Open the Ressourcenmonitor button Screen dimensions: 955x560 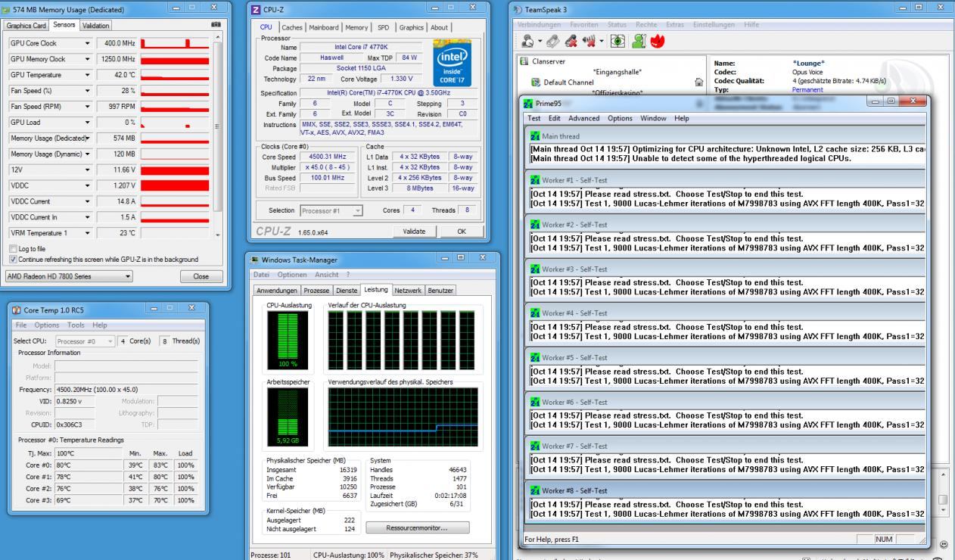pyautogui.click(x=418, y=527)
